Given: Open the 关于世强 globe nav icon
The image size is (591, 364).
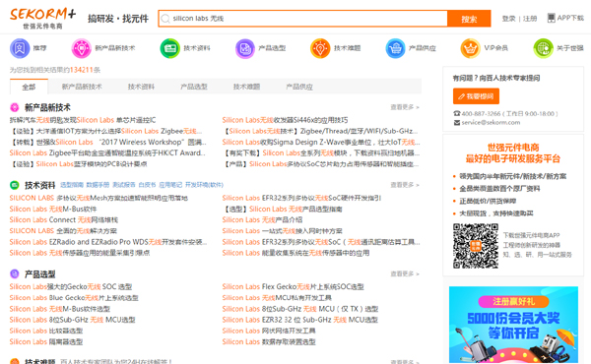Looking at the screenshot, I should click(x=543, y=48).
